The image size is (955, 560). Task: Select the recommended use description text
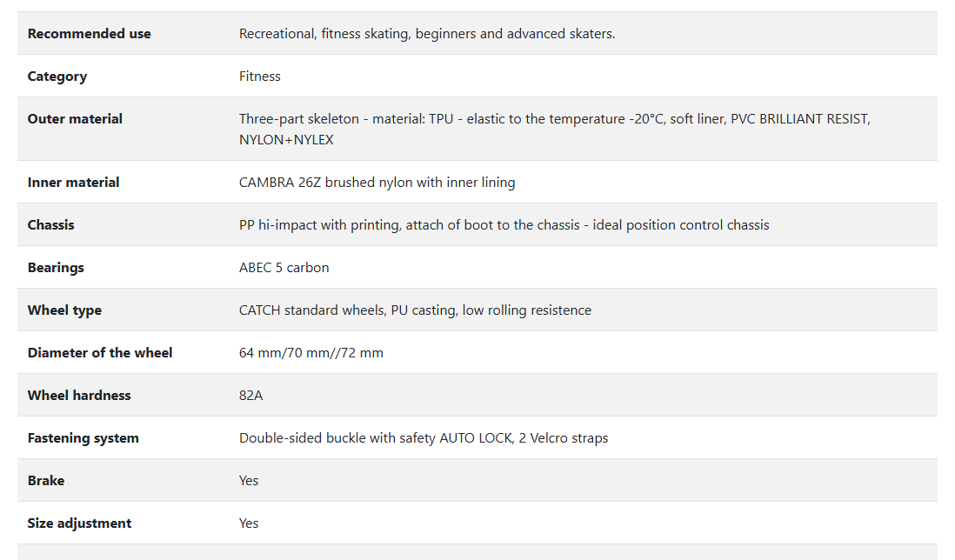427,34
